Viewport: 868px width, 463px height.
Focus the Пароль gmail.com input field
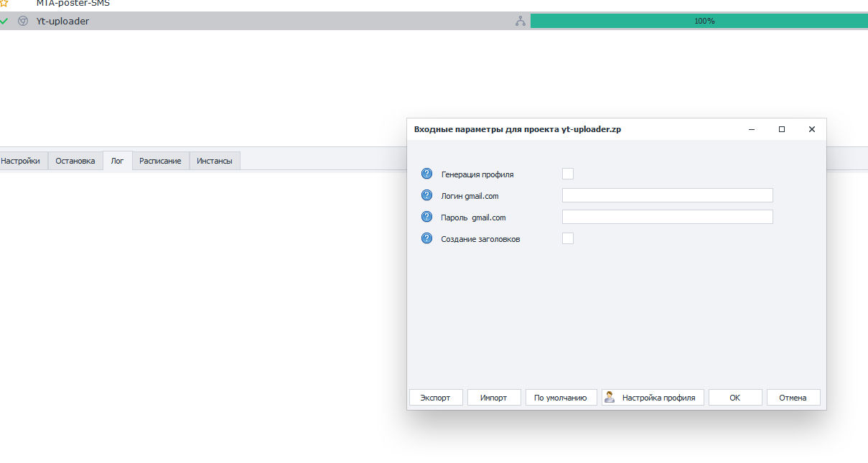(667, 217)
